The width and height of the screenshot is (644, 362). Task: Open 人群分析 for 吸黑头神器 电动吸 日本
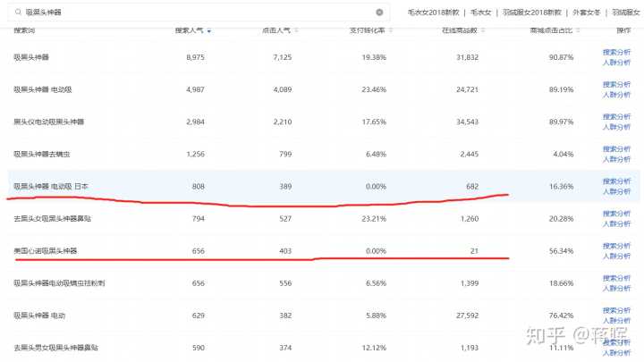tap(616, 191)
